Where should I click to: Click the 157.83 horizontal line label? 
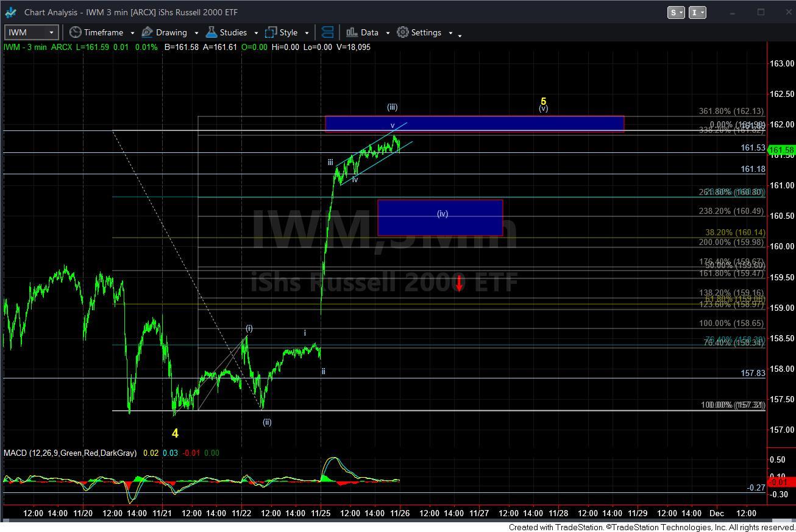[x=753, y=373]
